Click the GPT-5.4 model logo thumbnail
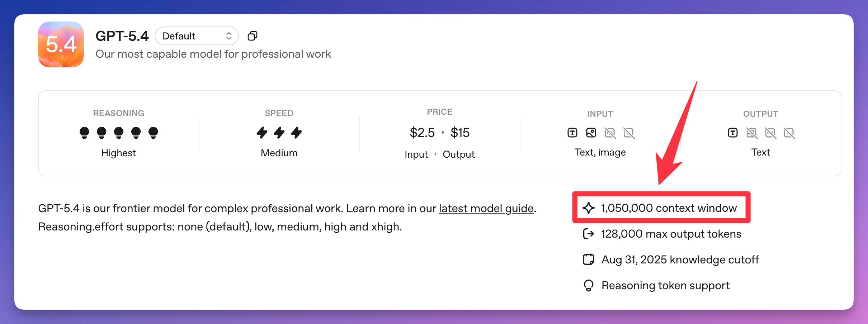868x324 pixels. [61, 44]
